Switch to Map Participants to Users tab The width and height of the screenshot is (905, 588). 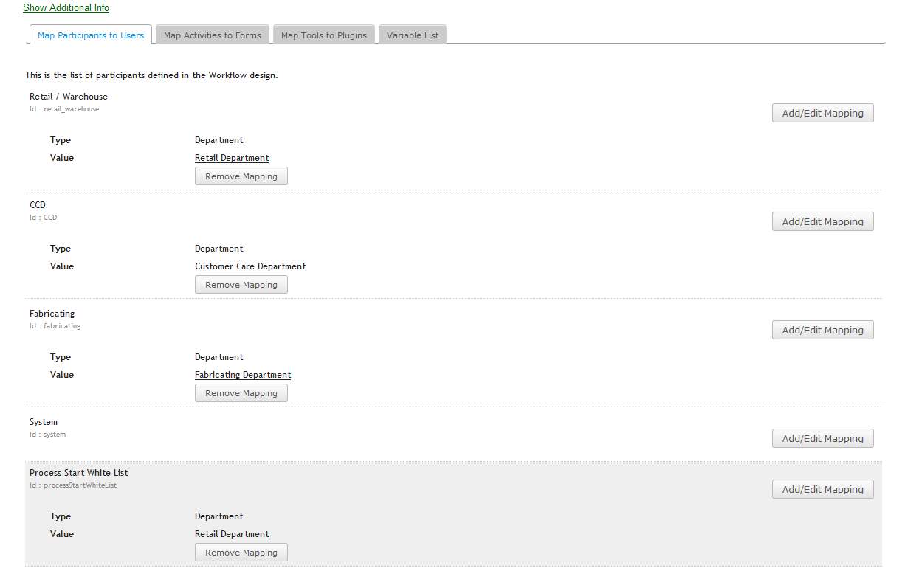(91, 35)
